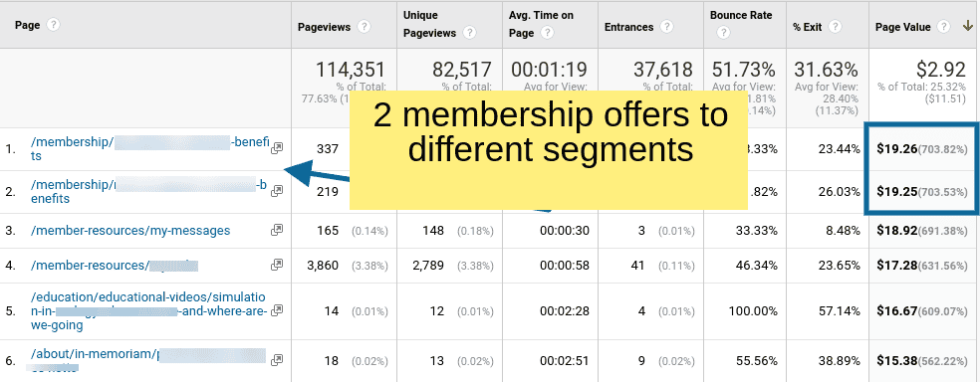Select the 26.03% exit cell
The width and height of the screenshot is (980, 382).
pos(840,192)
